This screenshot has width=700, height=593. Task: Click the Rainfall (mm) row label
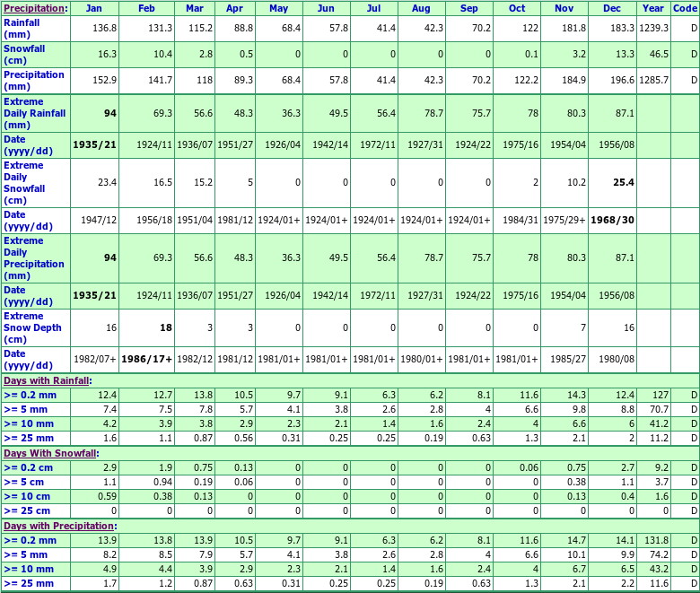point(22,28)
